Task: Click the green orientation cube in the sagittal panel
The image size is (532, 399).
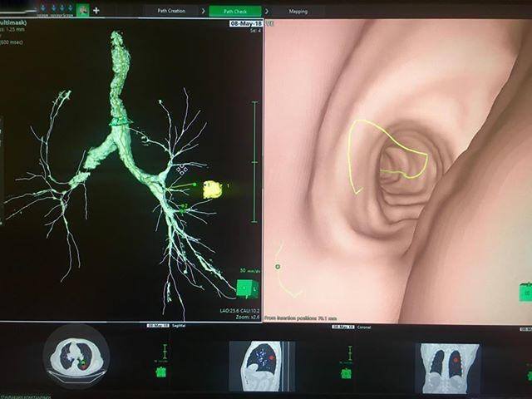Action: [347, 374]
